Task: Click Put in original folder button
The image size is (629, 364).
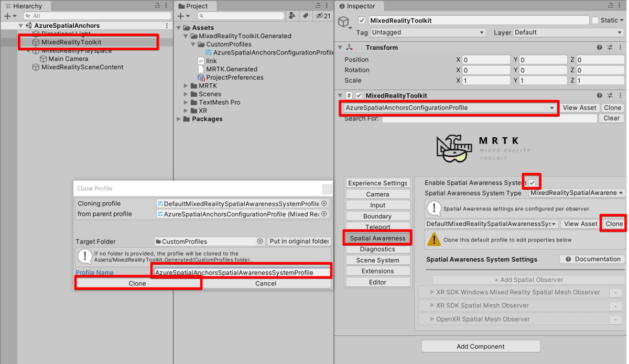Action: (299, 241)
